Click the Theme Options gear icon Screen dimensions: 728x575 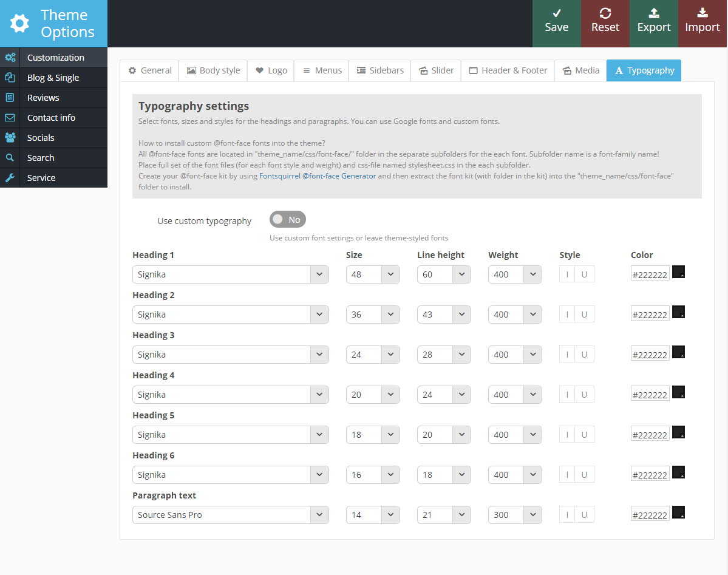19,24
